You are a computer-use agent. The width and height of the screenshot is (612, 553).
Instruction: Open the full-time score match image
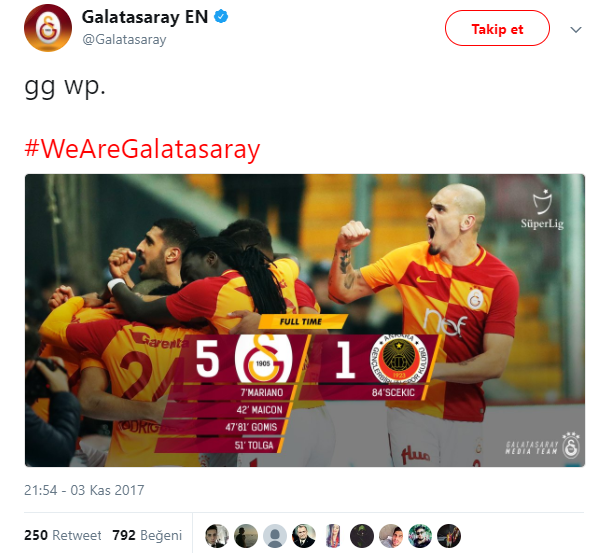pos(305,320)
